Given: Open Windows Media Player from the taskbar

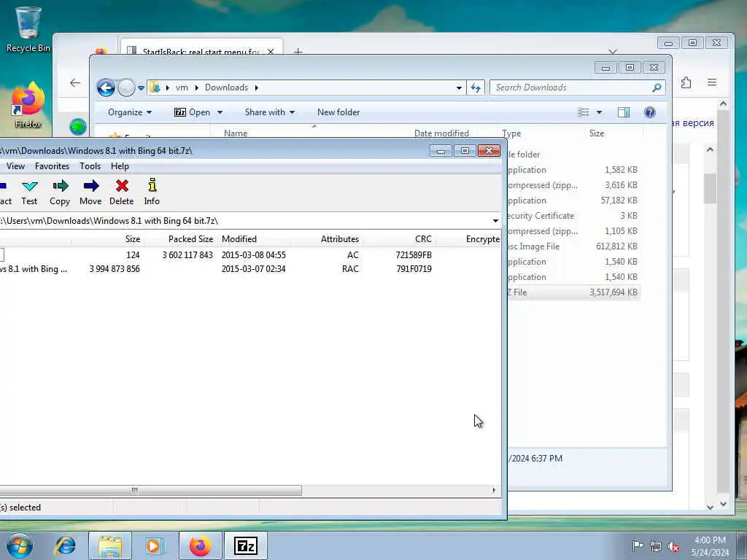Looking at the screenshot, I should 153,545.
